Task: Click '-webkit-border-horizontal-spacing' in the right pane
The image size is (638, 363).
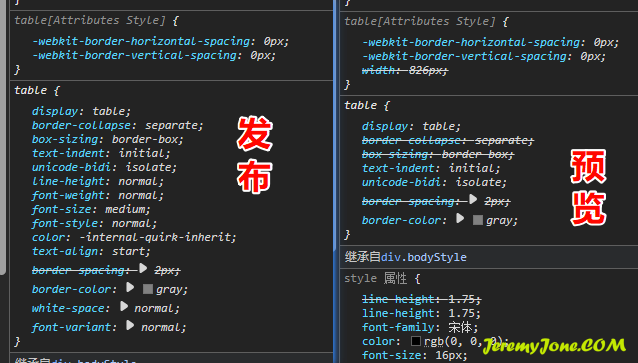Action: 471,42
